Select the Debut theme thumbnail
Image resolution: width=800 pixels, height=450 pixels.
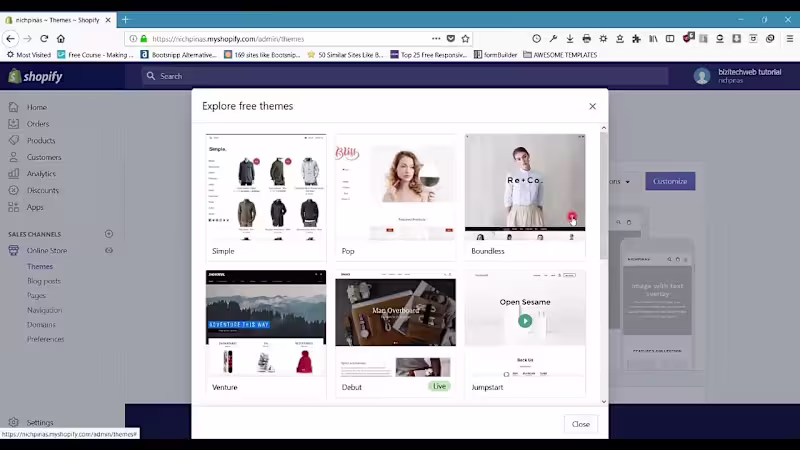pos(395,323)
